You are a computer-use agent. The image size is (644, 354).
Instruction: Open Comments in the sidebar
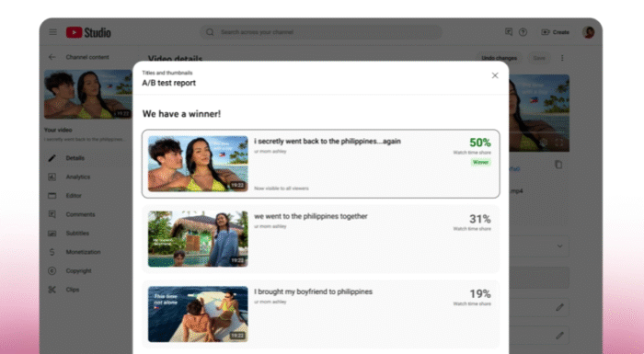81,214
